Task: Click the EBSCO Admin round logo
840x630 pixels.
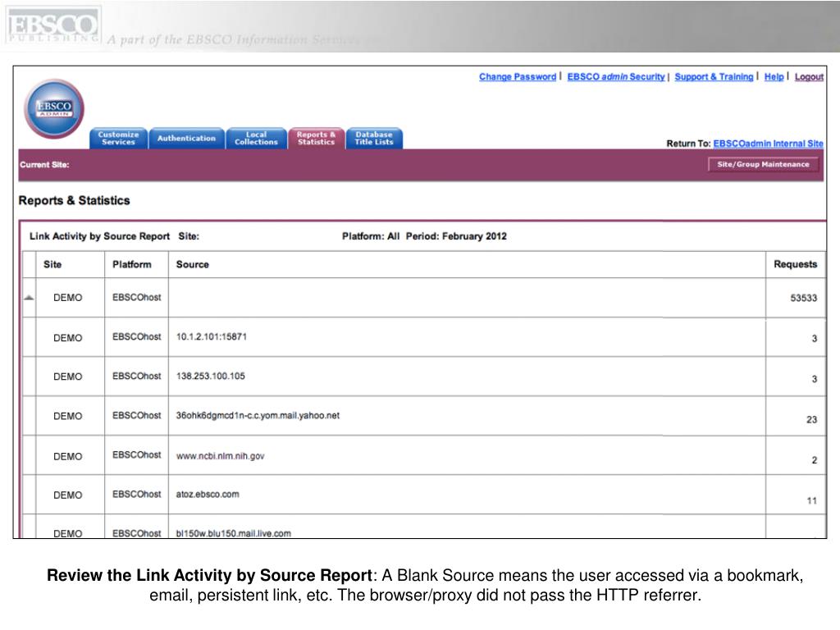Action: 54,109
